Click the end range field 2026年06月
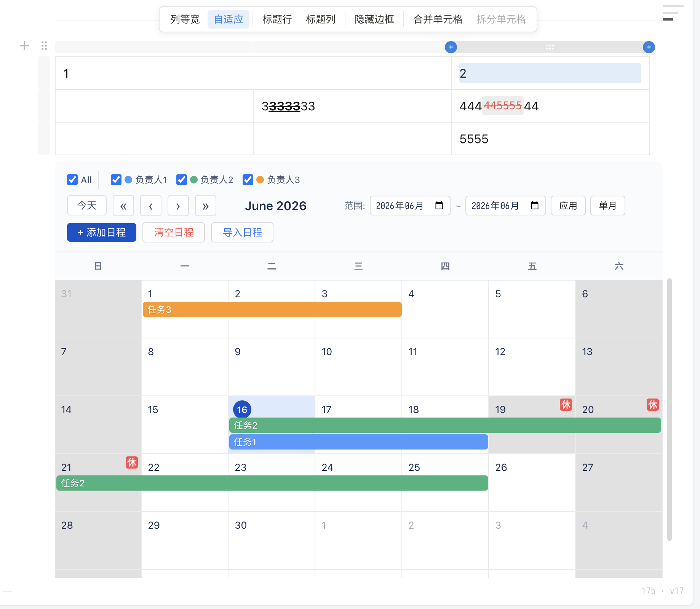This screenshot has height=609, width=700. pos(506,206)
